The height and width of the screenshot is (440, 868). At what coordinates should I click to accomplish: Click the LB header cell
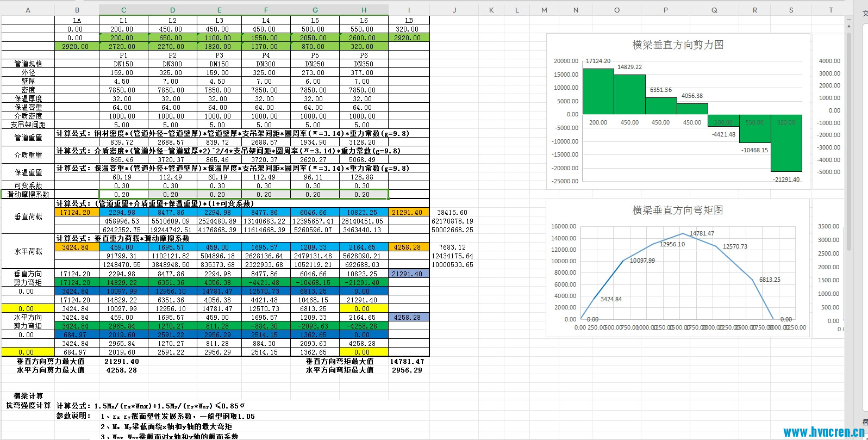click(x=409, y=21)
